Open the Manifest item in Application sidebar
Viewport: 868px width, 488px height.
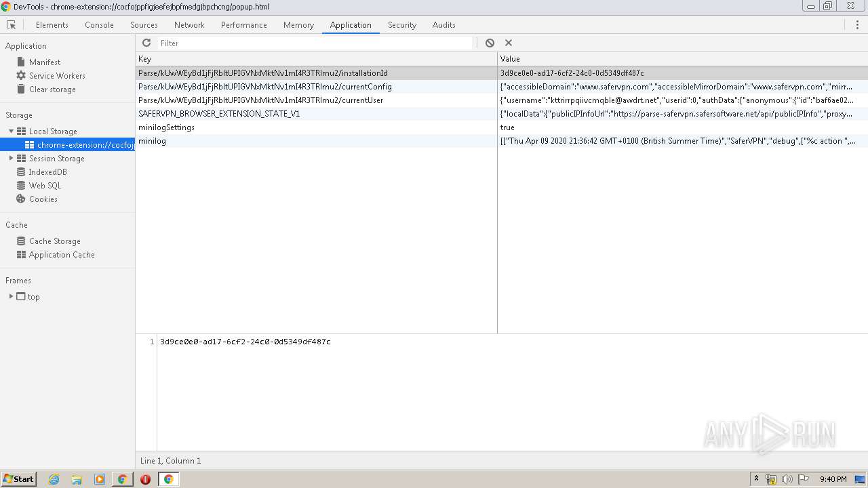tap(45, 62)
